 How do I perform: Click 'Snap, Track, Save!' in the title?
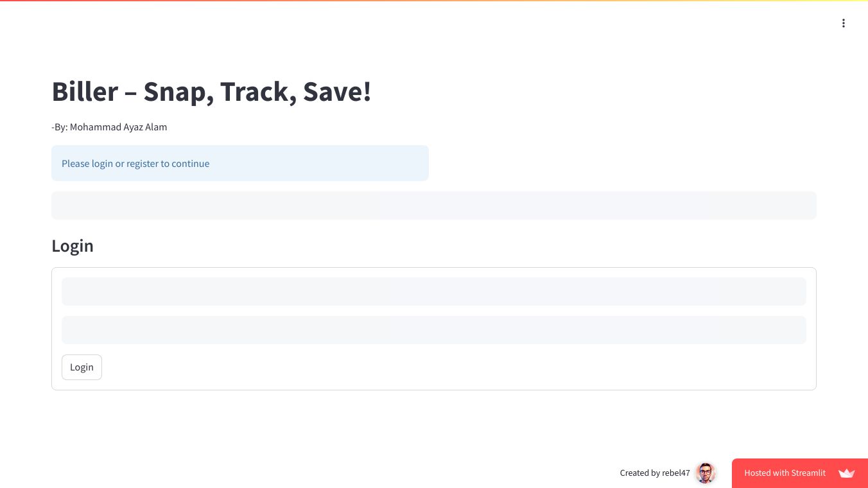(x=257, y=91)
